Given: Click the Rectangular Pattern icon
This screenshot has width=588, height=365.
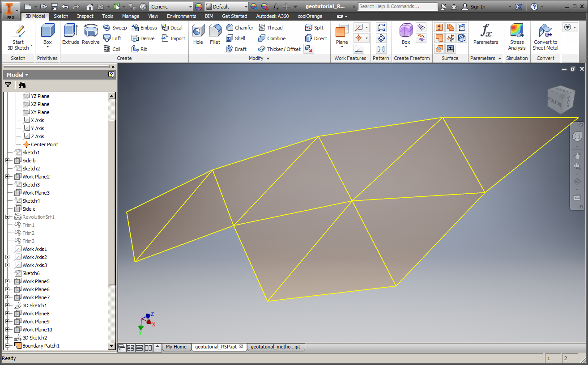Looking at the screenshot, I should tap(381, 28).
